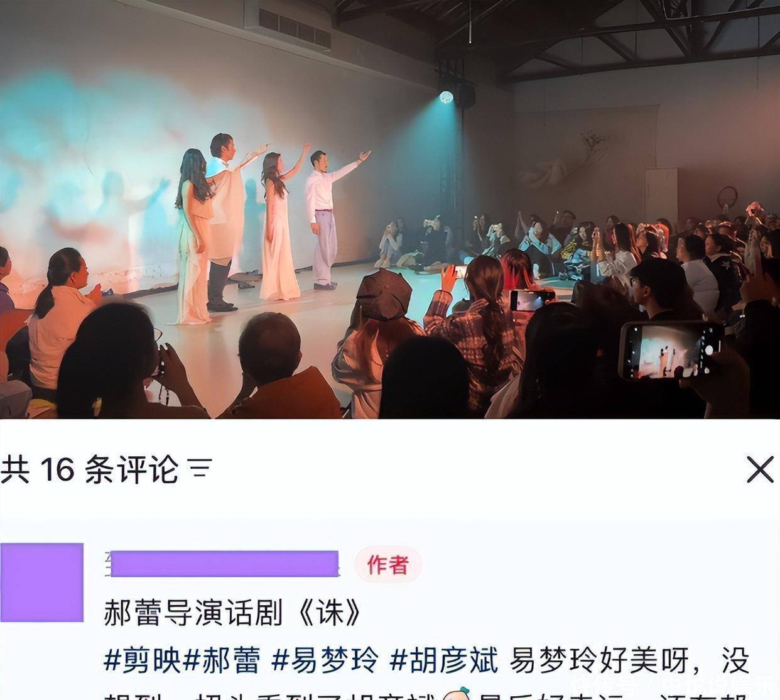This screenshot has width=780, height=700.
Task: Open the #易梦玲 hashtag
Action: [325, 660]
